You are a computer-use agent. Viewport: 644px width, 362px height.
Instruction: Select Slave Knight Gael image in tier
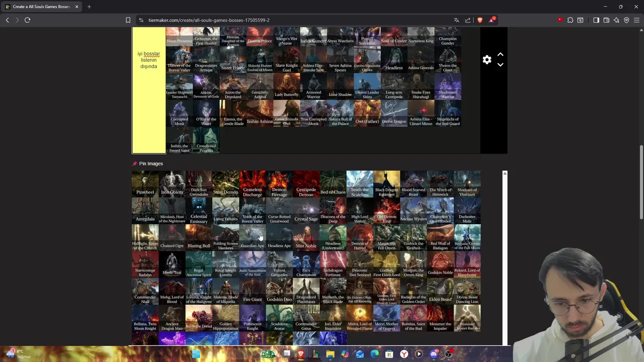point(287,60)
